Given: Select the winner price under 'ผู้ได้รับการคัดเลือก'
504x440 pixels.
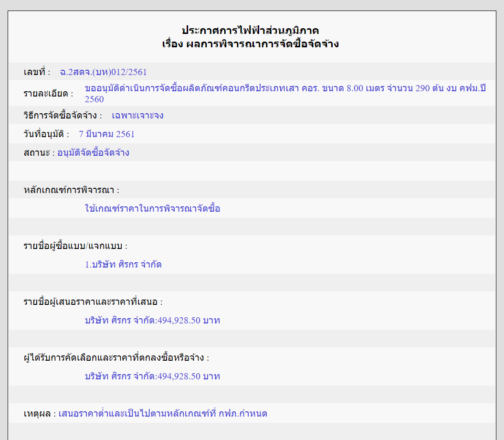Looking at the screenshot, I should coord(152,376).
